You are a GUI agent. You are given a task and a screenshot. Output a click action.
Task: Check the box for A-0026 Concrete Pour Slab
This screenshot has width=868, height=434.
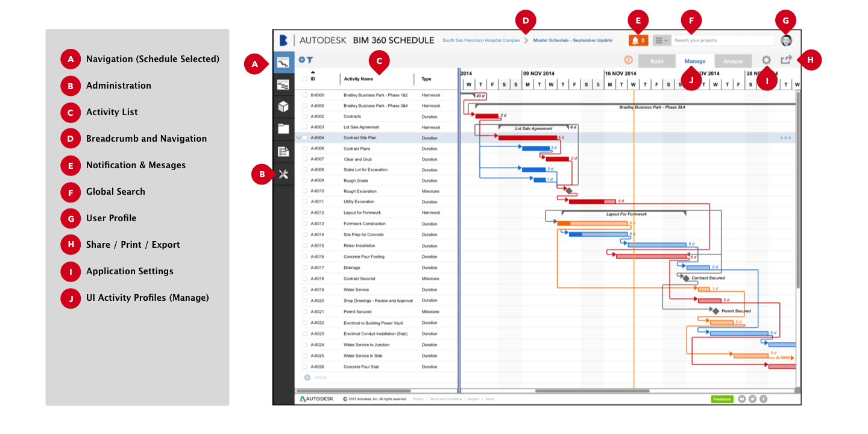[305, 366]
